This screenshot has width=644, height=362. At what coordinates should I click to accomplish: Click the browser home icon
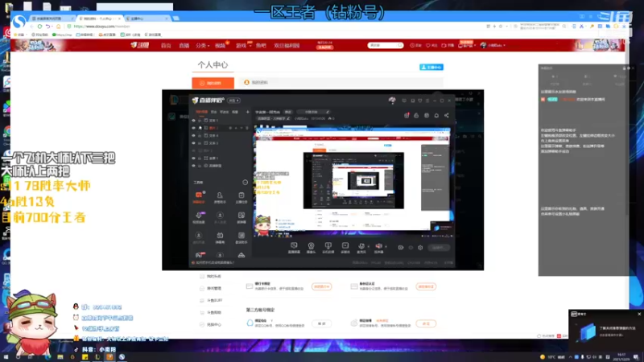pos(58,27)
